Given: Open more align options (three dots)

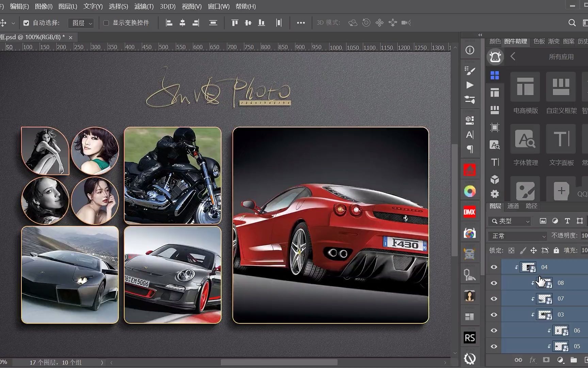Looking at the screenshot, I should click(x=301, y=23).
